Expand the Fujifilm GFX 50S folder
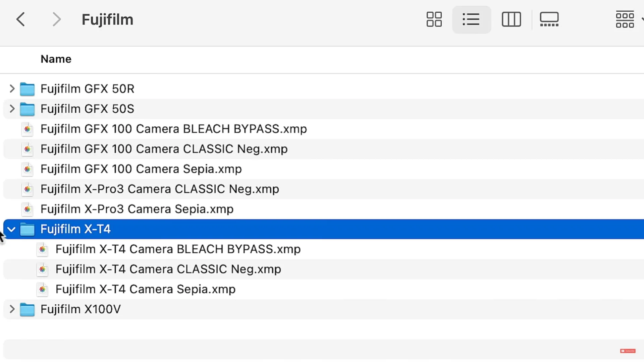Viewport: 644px width, 362px height. pyautogui.click(x=12, y=109)
